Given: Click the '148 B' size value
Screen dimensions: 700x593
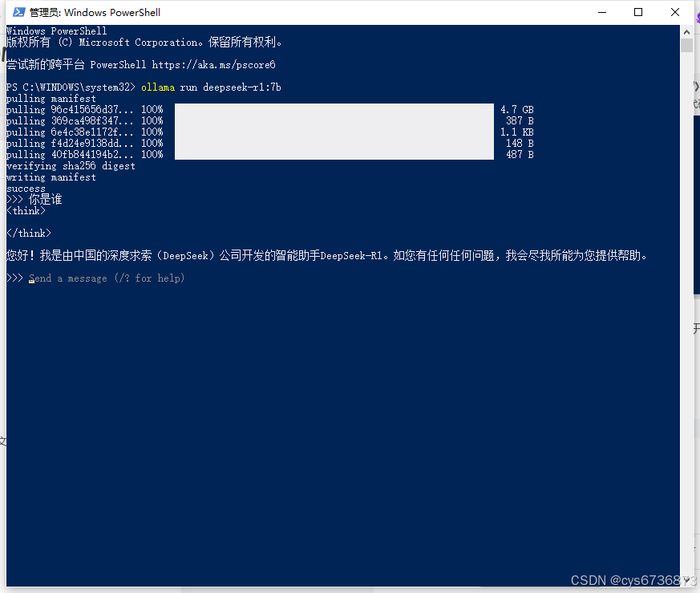Looking at the screenshot, I should (520, 143).
